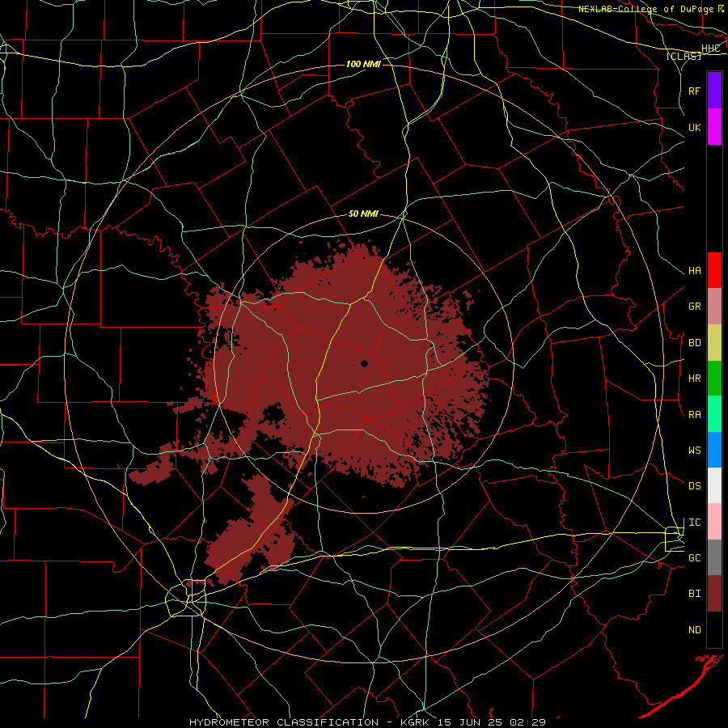Image resolution: width=728 pixels, height=728 pixels.
Task: Click the HHC product code text
Action: pyautogui.click(x=711, y=49)
